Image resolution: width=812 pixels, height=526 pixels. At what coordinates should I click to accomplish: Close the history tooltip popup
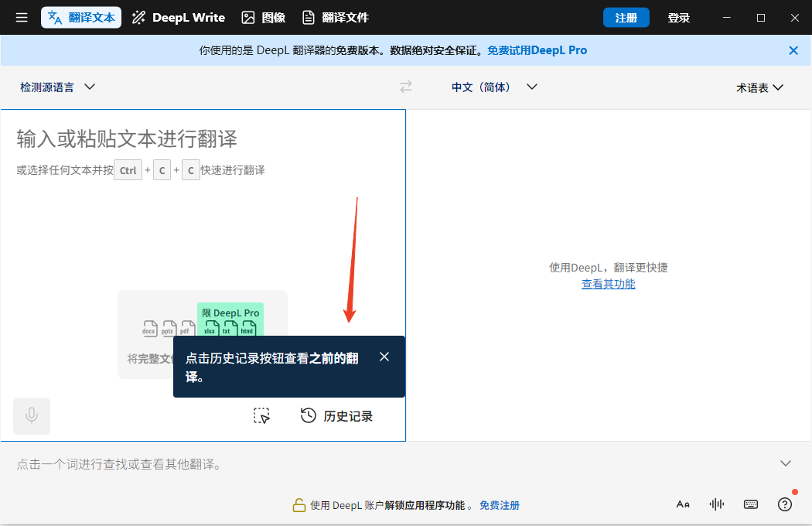[384, 357]
